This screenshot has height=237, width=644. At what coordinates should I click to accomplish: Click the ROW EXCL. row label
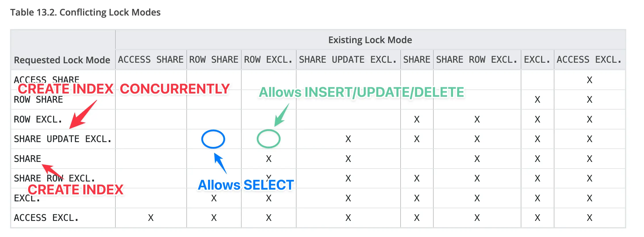[38, 119]
